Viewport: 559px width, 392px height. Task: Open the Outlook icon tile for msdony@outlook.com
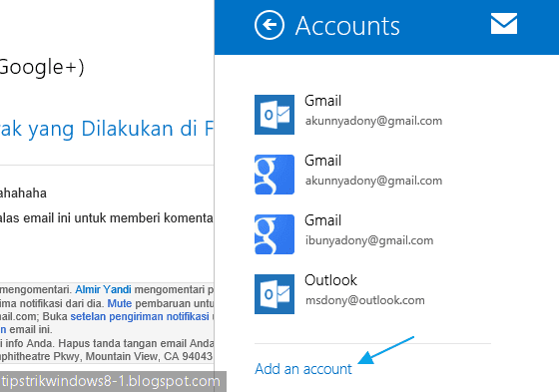[x=275, y=294]
